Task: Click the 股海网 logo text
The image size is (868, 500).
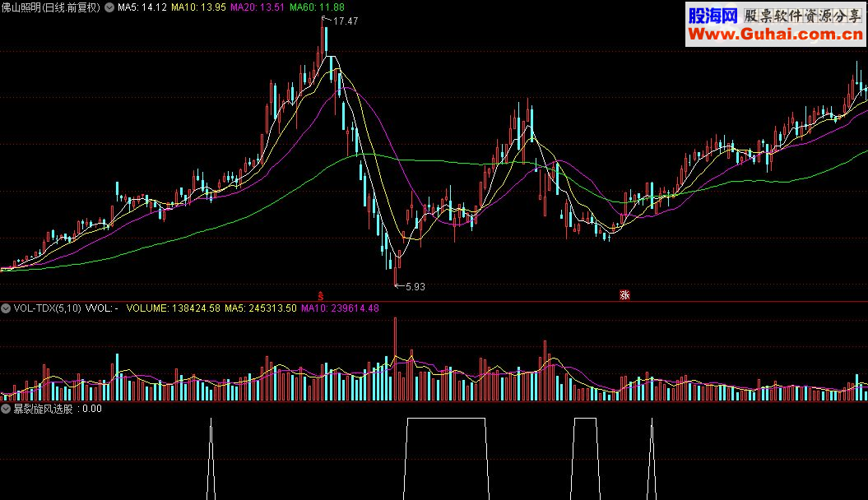Action: point(713,16)
